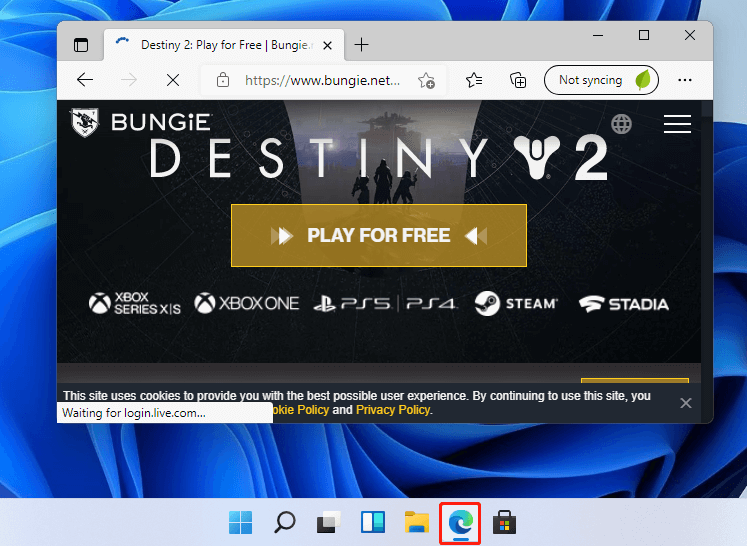The height and width of the screenshot is (546, 747).
Task: Open a new tab with plus
Action: [x=362, y=45]
